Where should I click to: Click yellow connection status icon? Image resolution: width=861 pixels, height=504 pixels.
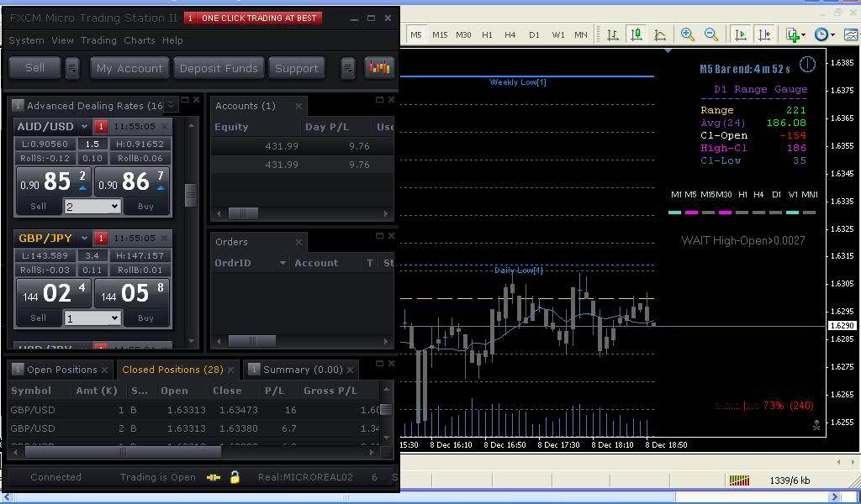tap(213, 478)
